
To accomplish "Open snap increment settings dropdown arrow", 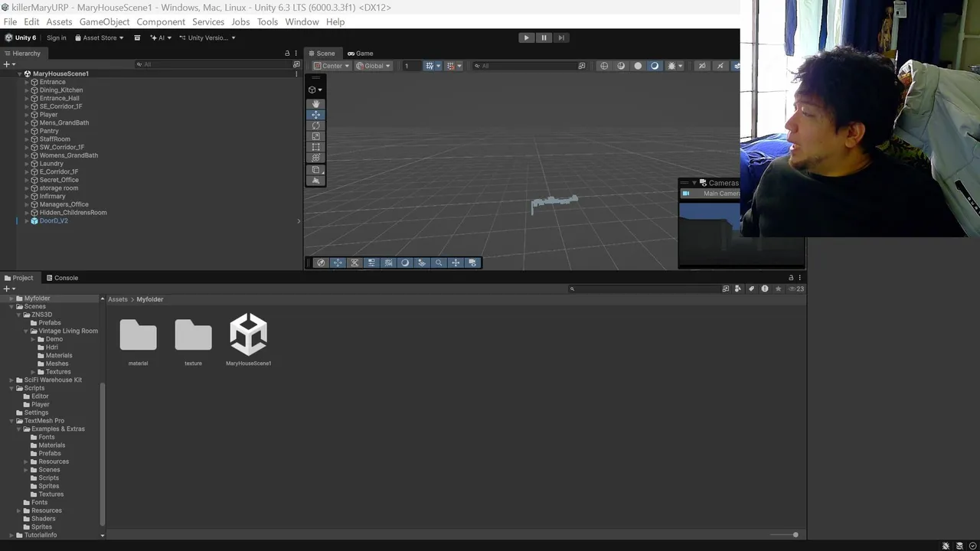I will click(459, 66).
